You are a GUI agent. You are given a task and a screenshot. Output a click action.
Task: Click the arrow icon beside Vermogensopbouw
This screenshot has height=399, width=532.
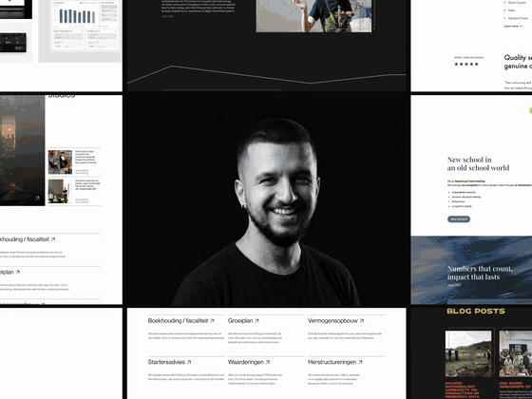coord(362,321)
